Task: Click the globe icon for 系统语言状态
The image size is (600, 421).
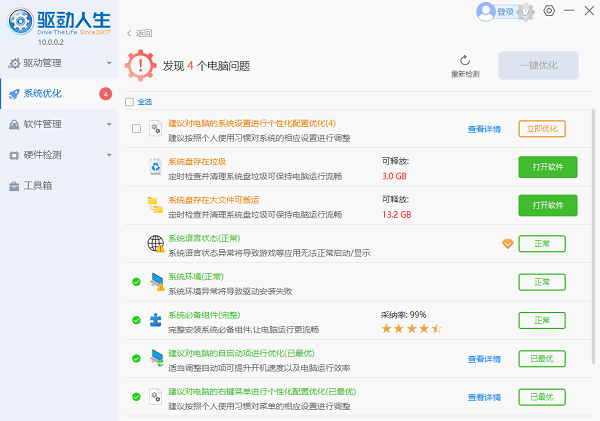Action: (156, 243)
